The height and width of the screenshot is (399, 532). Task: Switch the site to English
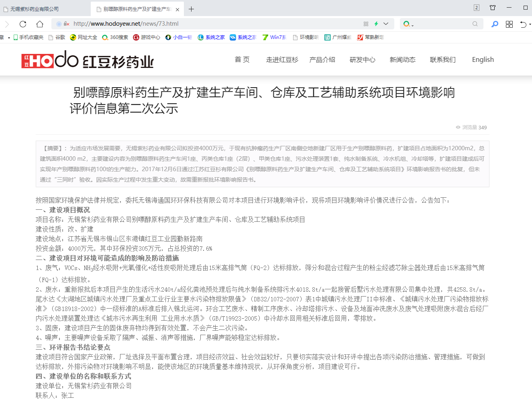tap(483, 59)
